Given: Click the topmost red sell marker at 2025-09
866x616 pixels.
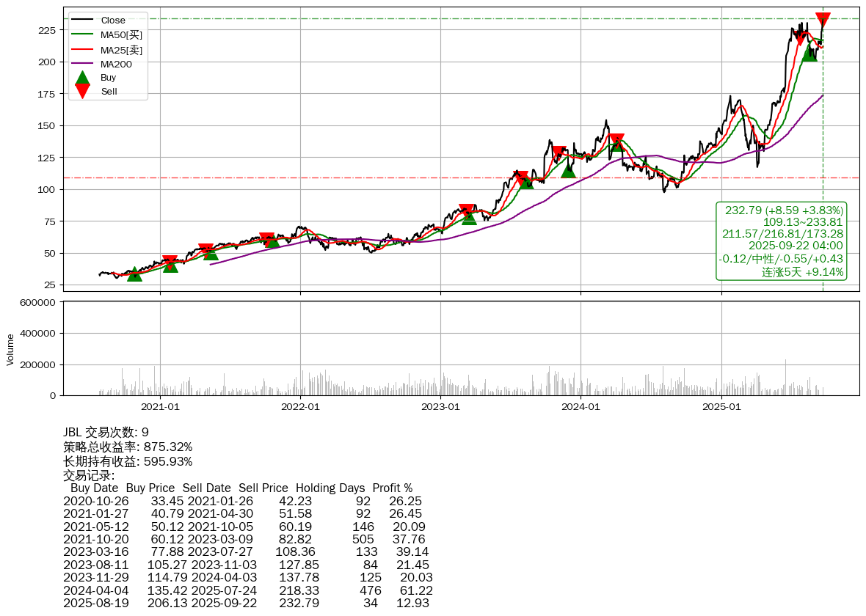Looking at the screenshot, I should [823, 20].
